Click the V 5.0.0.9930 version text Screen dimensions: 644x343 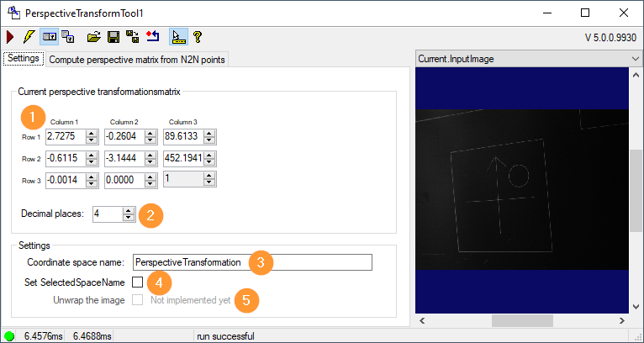pos(610,38)
